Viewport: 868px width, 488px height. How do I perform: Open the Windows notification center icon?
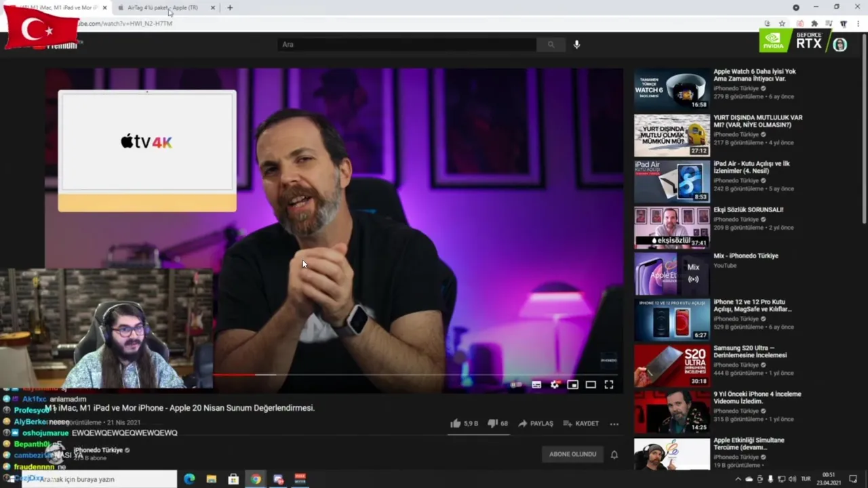click(853, 479)
